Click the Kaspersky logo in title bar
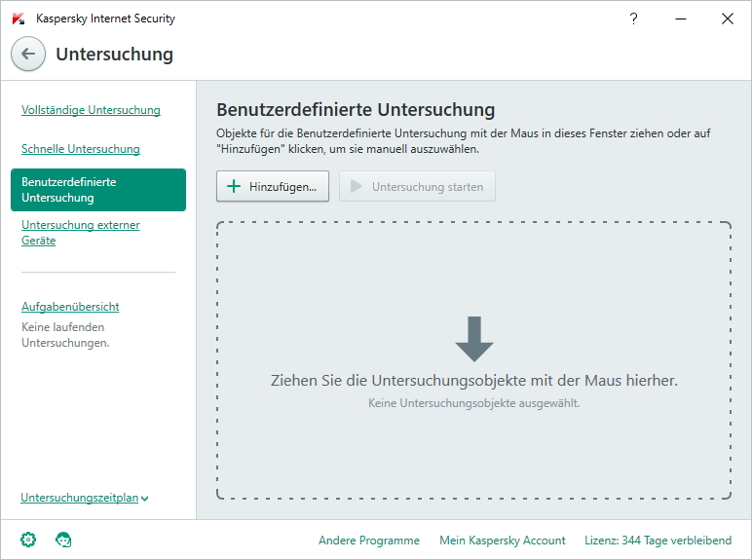This screenshot has height=560, width=752. click(19, 19)
